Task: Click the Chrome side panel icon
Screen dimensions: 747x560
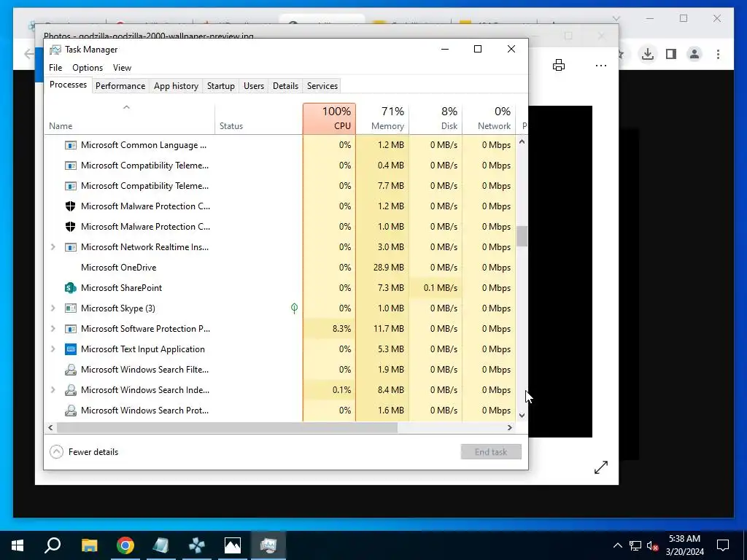Action: coord(671,54)
